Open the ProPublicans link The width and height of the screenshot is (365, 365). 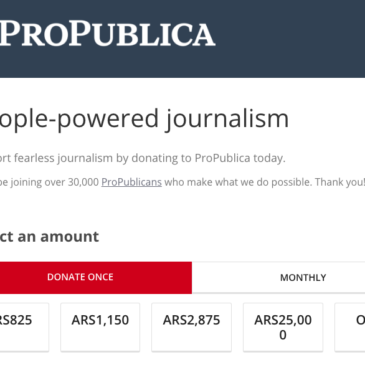[x=131, y=182]
